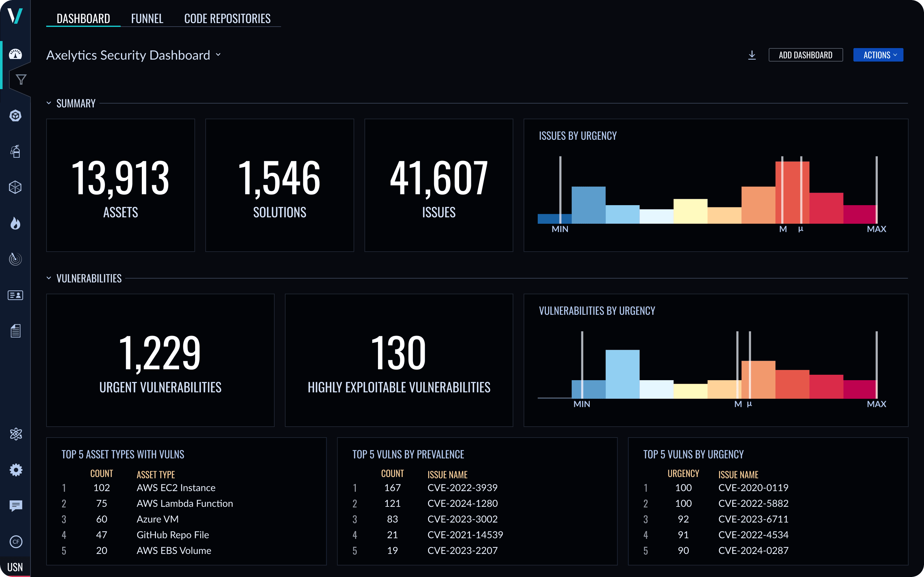Image resolution: width=924 pixels, height=577 pixels.
Task: Collapse the Summary section
Action: point(49,103)
